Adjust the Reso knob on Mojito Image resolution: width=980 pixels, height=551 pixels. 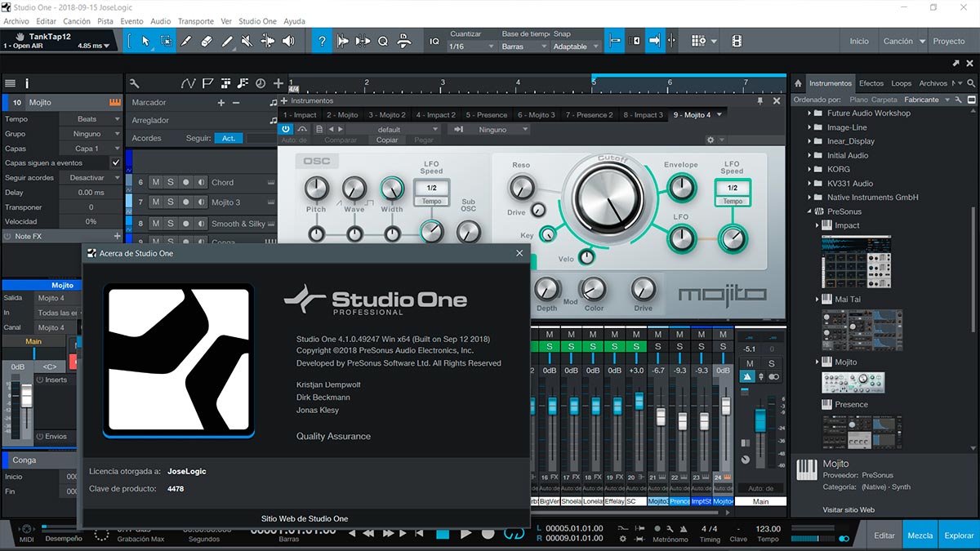click(521, 189)
